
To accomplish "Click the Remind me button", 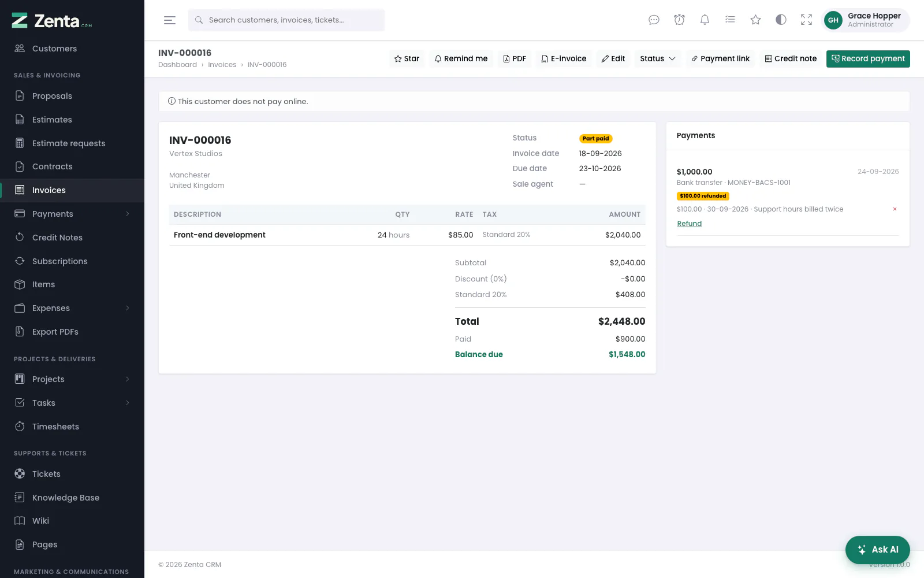I will tap(461, 59).
